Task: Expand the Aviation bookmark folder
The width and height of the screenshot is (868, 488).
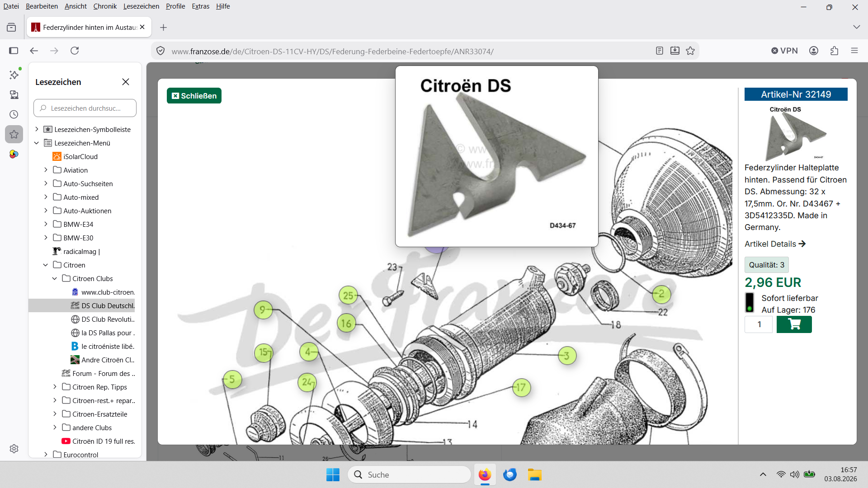Action: point(46,170)
